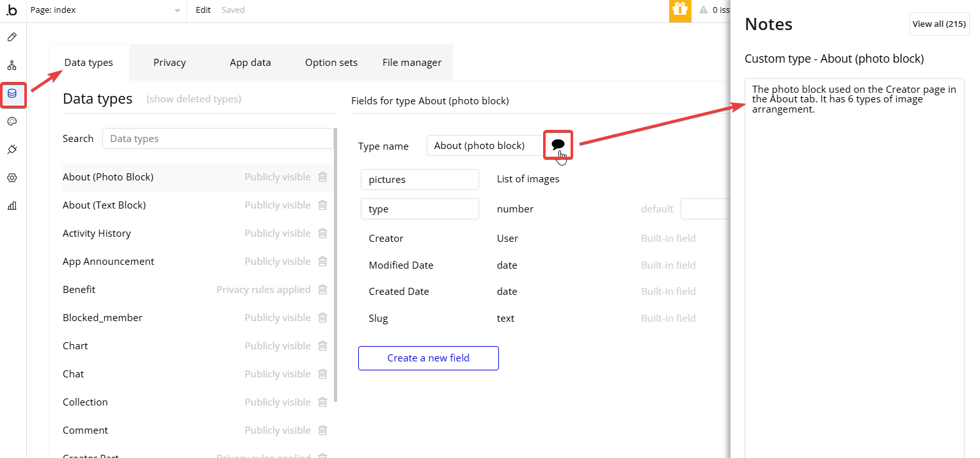Viewport: 980px width, 458px height.
Task: Switch to the Privacy tab
Action: 170,63
